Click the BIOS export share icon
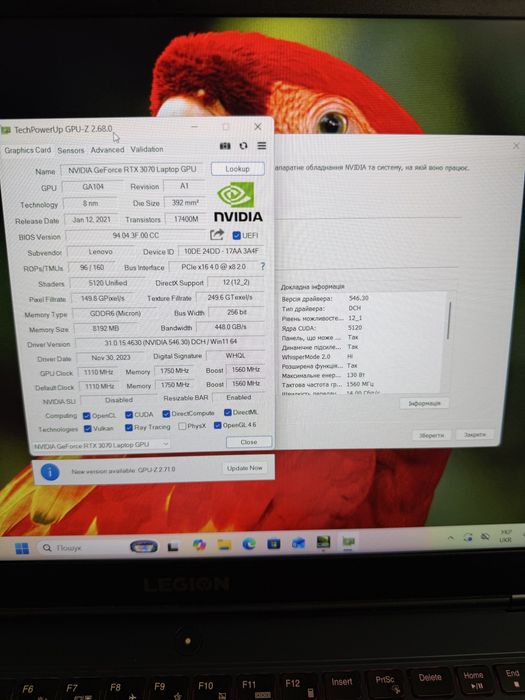Screen dimensions: 525x700 point(217,234)
